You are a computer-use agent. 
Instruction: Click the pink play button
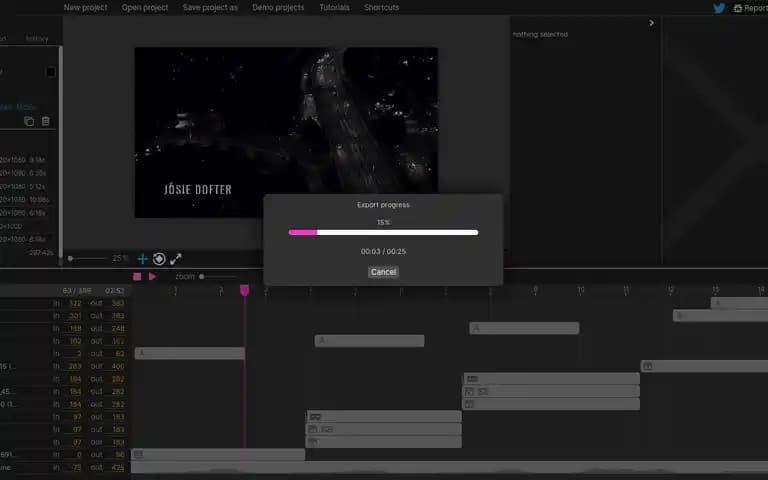pyautogui.click(x=152, y=277)
